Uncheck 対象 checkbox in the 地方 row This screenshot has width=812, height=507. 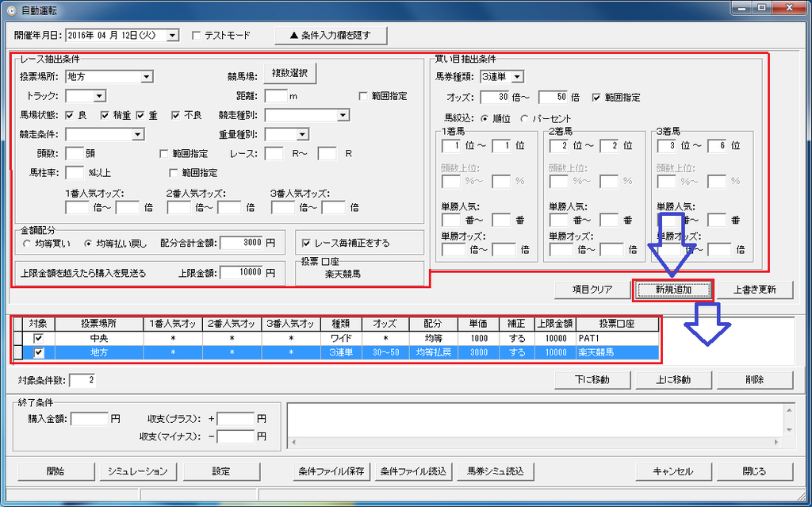click(x=38, y=352)
